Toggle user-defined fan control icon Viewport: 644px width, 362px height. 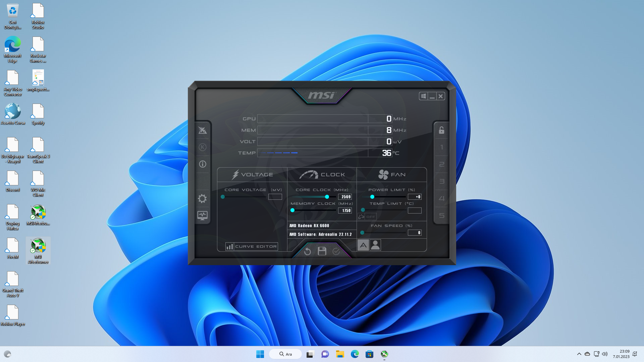pyautogui.click(x=375, y=245)
